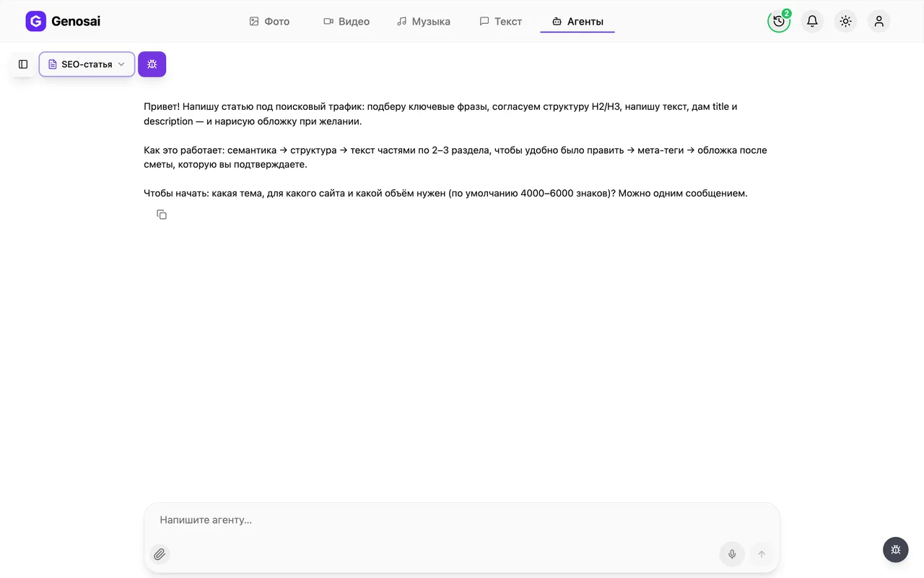This screenshot has width=924, height=578.
Task: Copy the agent's message with the copy icon
Action: pos(162,215)
